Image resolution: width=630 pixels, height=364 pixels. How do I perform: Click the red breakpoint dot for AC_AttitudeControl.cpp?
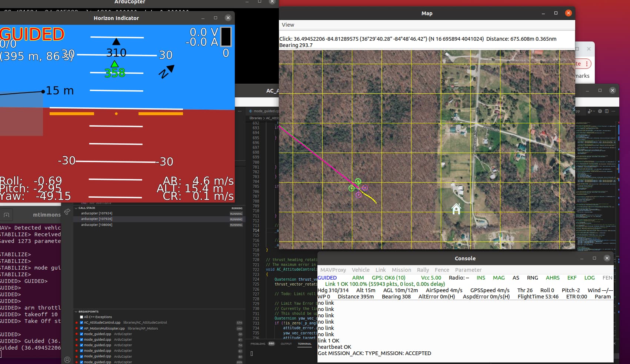(77, 323)
